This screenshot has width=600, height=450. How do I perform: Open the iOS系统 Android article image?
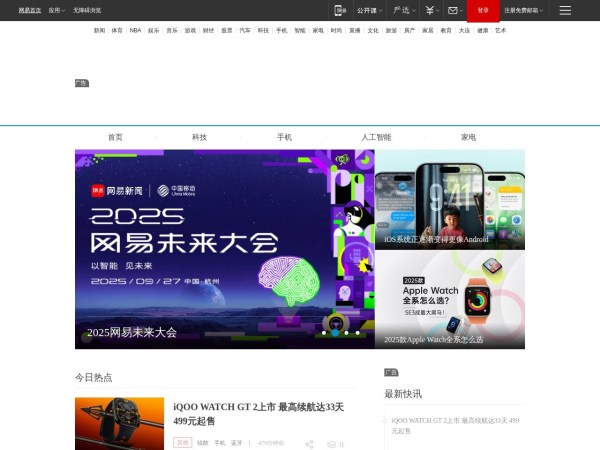[450, 200]
